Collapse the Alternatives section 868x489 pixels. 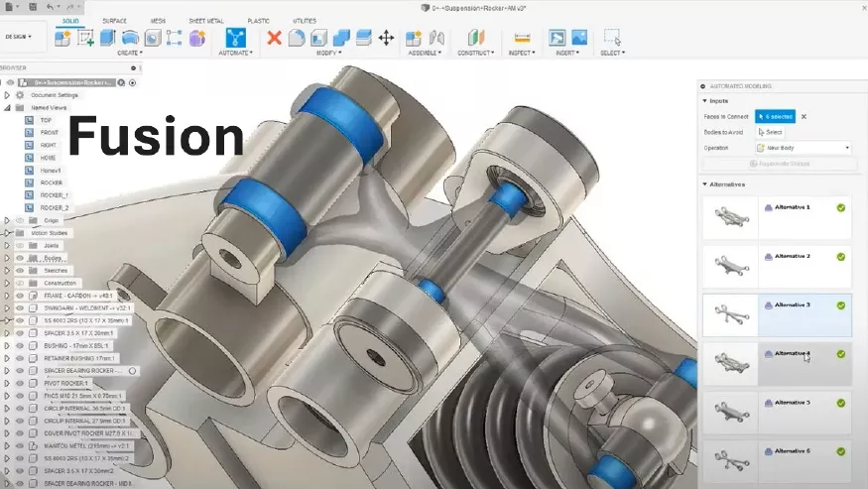point(704,183)
